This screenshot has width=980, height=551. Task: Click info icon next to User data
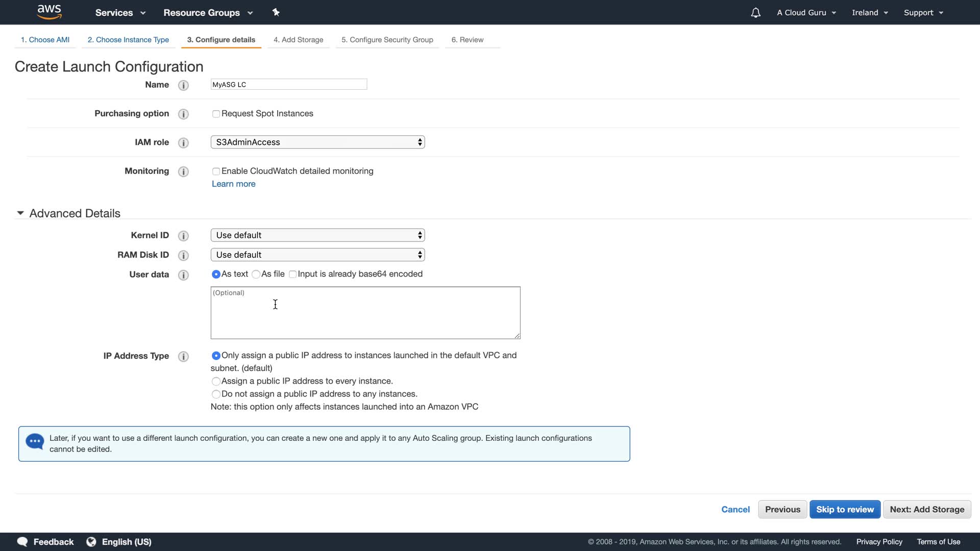pyautogui.click(x=183, y=275)
